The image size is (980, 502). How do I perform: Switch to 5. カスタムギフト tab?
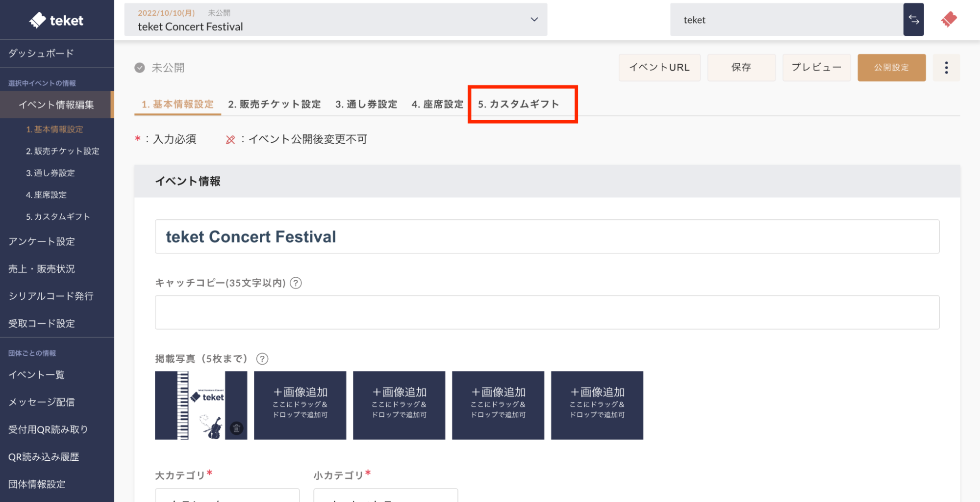tap(518, 104)
